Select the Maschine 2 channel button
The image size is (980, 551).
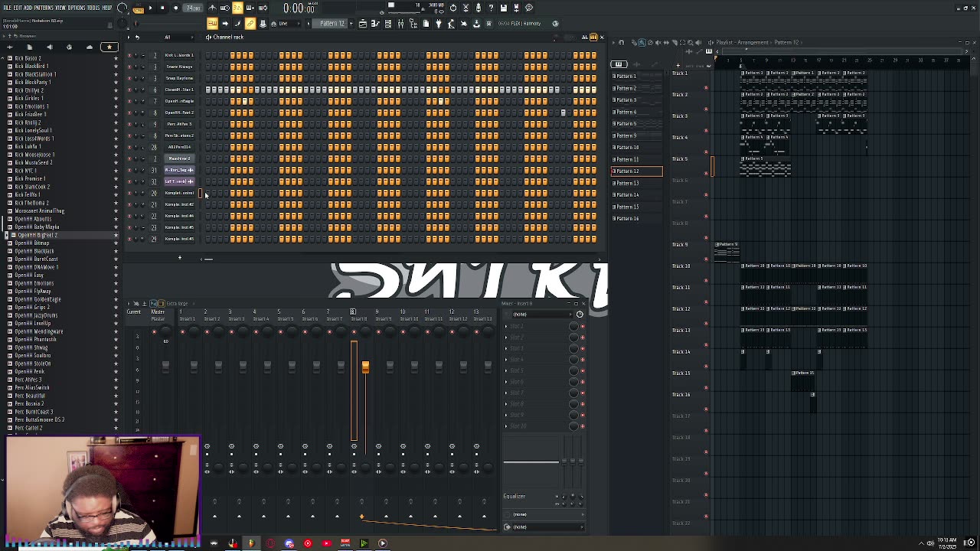pyautogui.click(x=179, y=158)
